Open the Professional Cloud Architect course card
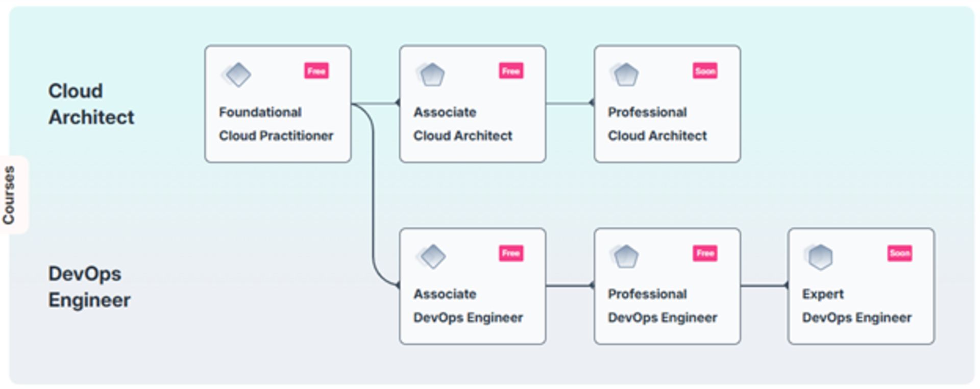Screen dimensions: 980x389 pyautogui.click(x=667, y=104)
